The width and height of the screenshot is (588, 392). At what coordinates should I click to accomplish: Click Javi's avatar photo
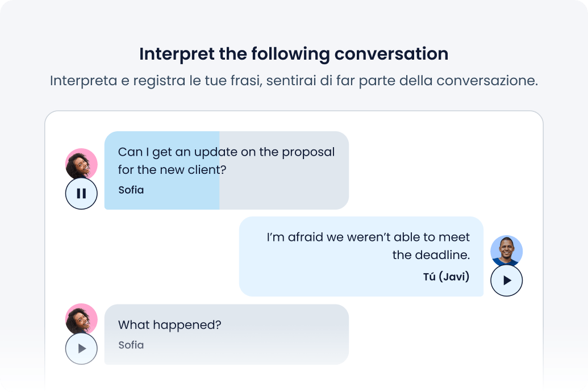point(506,251)
